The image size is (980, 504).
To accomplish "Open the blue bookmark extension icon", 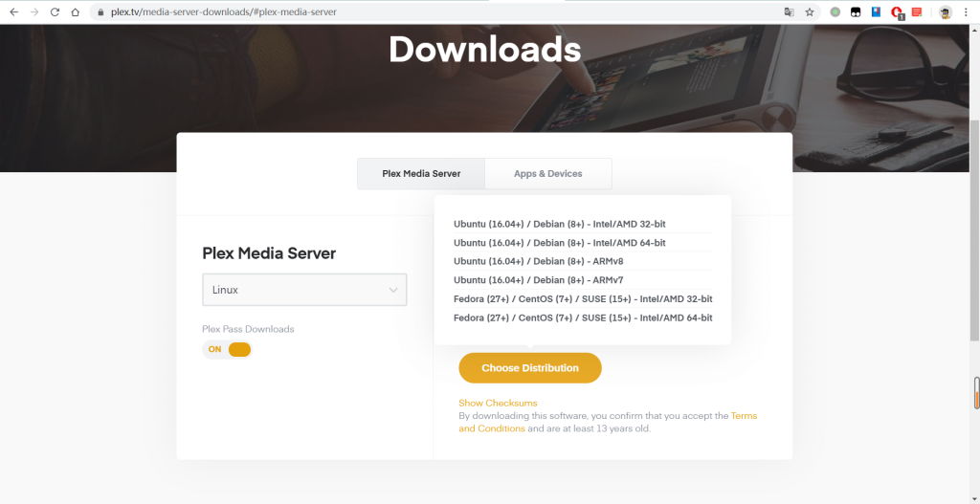I will tap(877, 11).
